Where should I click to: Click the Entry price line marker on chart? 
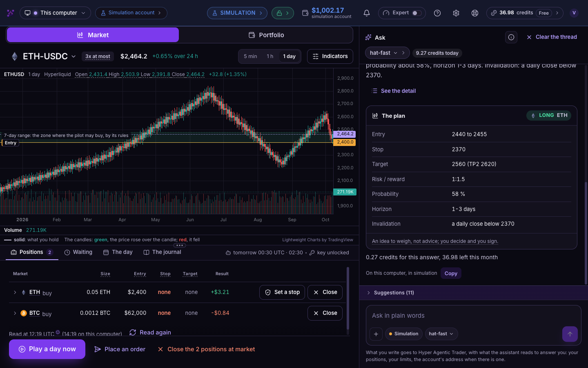pyautogui.click(x=11, y=143)
